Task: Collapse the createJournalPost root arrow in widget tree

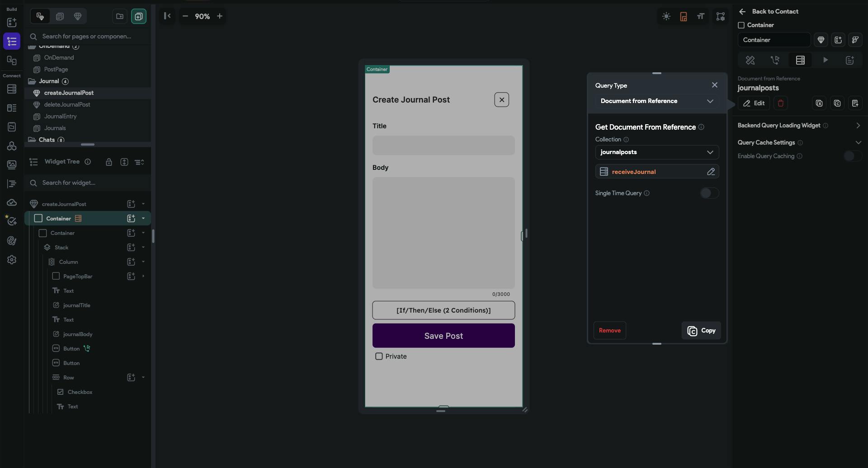Action: 143,204
